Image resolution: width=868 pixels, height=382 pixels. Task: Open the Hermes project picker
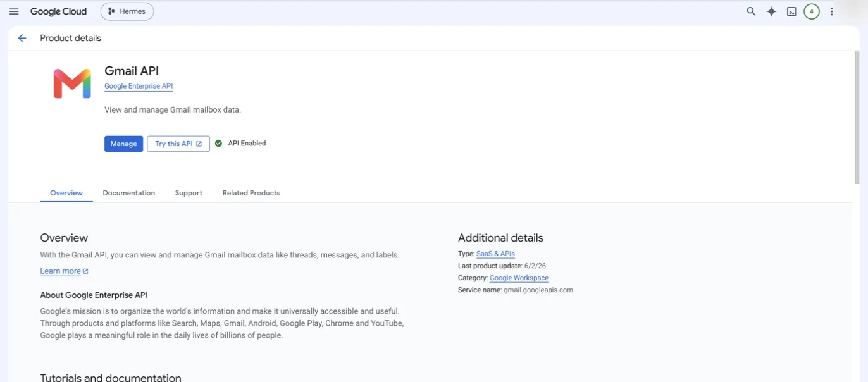[127, 11]
